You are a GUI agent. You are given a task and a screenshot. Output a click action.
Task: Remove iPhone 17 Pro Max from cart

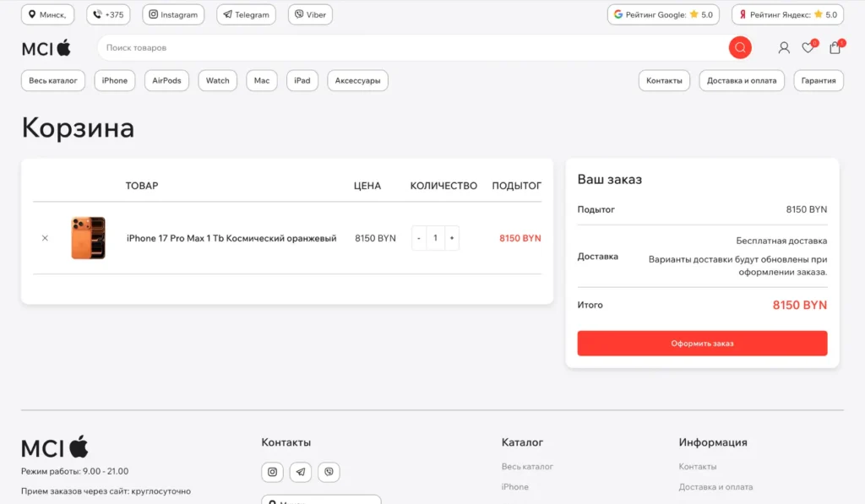tap(46, 238)
